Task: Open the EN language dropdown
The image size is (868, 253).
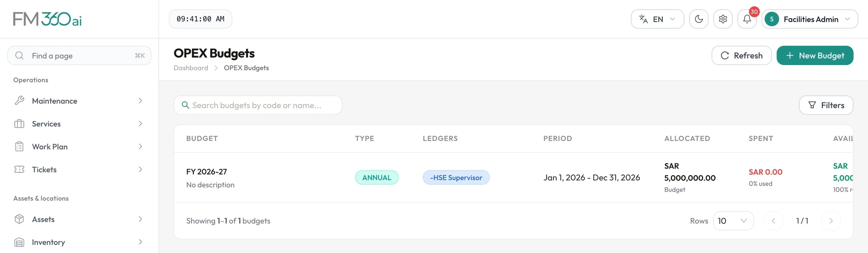Action: click(657, 19)
